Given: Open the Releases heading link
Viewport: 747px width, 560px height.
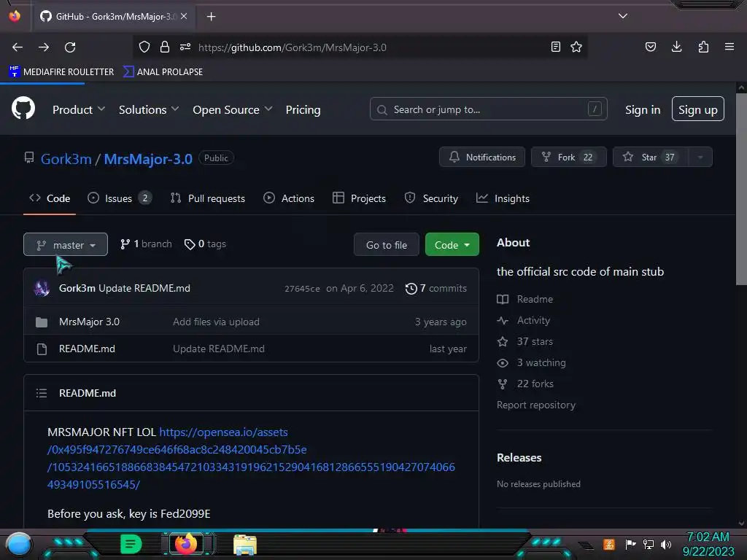Looking at the screenshot, I should click(x=519, y=458).
